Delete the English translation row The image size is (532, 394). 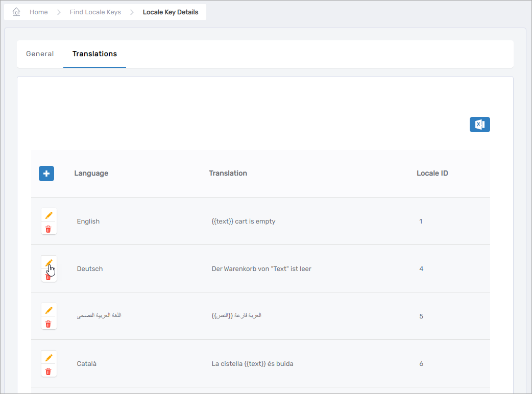pos(49,229)
